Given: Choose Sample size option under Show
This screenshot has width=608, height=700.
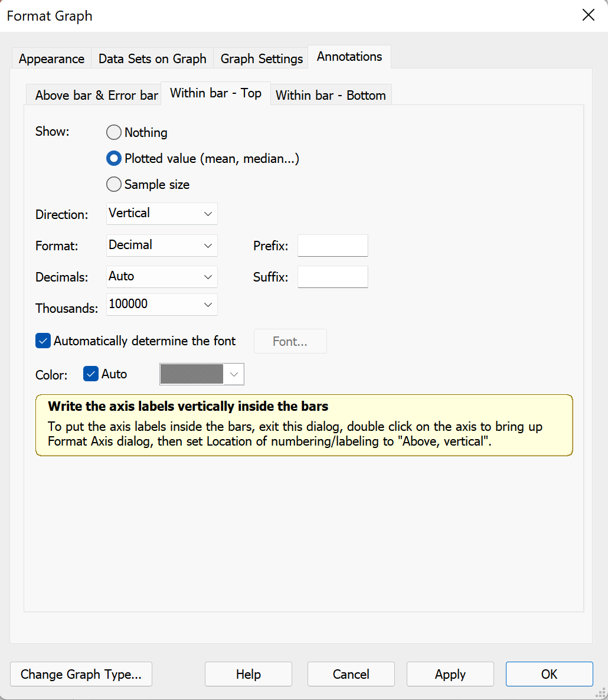Looking at the screenshot, I should tap(113, 184).
